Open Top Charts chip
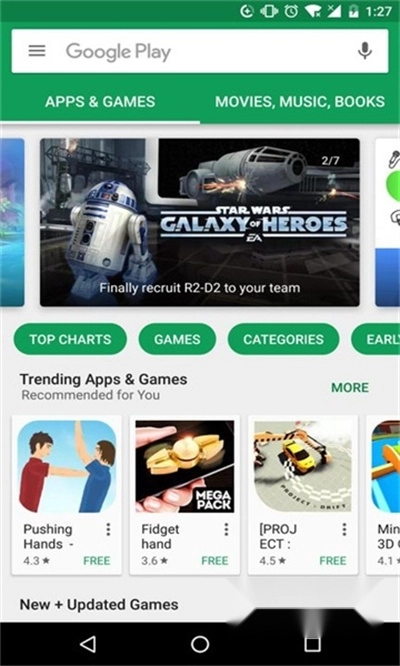The width and height of the screenshot is (400, 666). click(x=70, y=339)
